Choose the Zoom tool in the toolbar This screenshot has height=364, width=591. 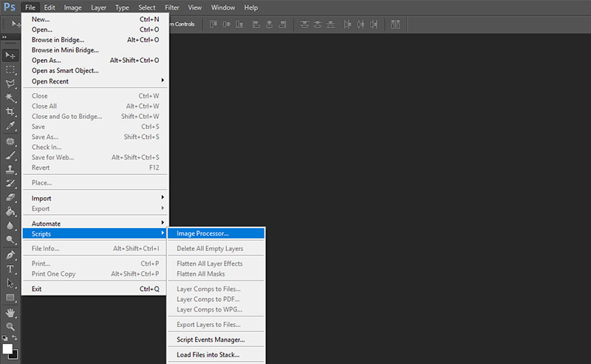coord(10,326)
